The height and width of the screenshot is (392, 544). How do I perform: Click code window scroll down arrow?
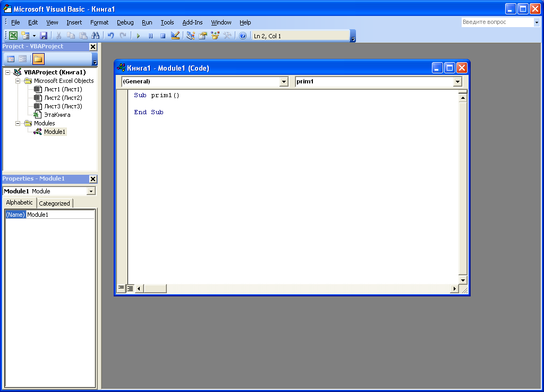point(463,280)
